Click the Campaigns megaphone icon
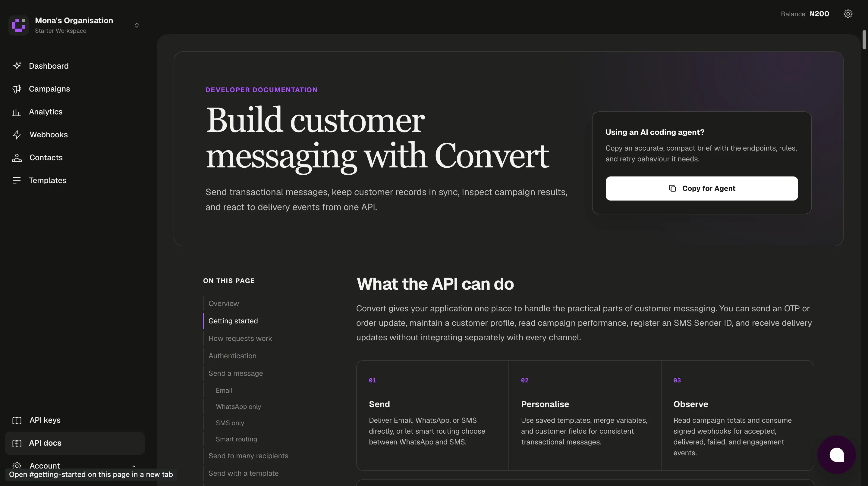This screenshot has width=868, height=486. [17, 89]
